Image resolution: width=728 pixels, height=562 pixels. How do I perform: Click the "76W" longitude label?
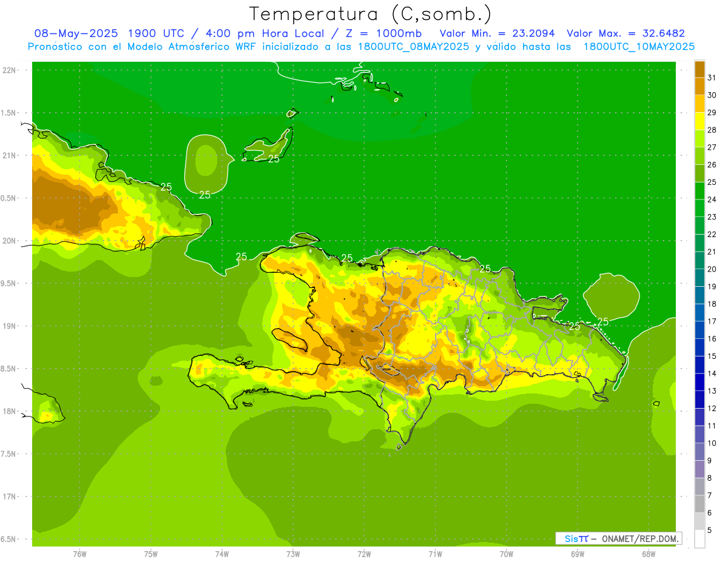coord(79,554)
